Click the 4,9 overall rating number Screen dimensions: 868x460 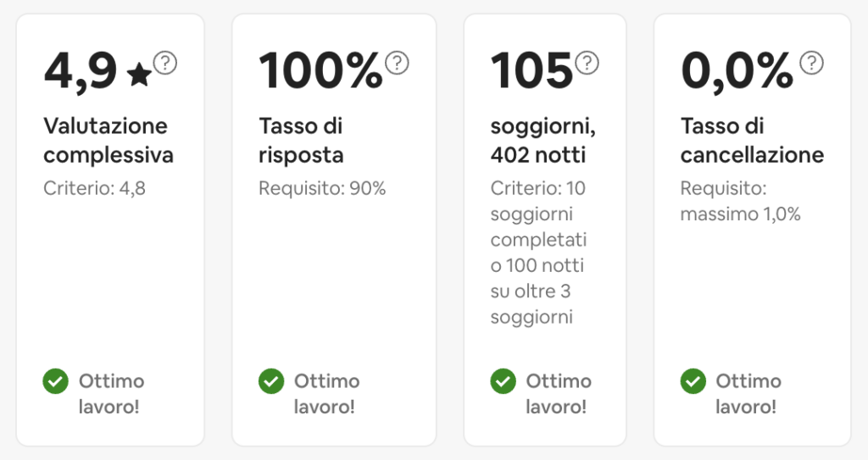[x=81, y=71]
